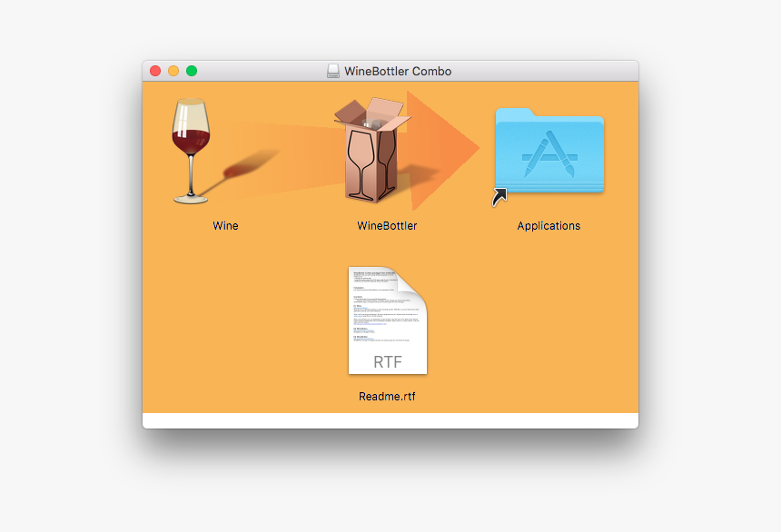Select the Applications text label
Image resolution: width=781 pixels, height=532 pixels.
coord(549,226)
